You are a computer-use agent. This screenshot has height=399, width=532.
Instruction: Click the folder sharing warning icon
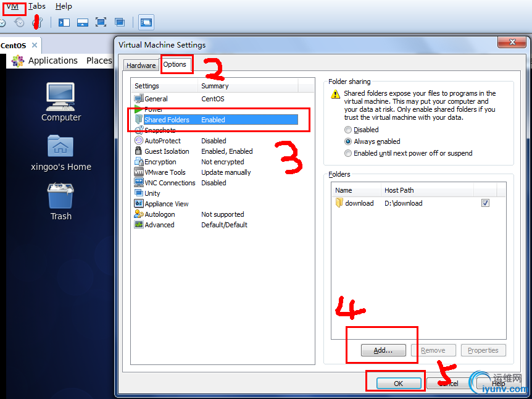[x=335, y=94]
